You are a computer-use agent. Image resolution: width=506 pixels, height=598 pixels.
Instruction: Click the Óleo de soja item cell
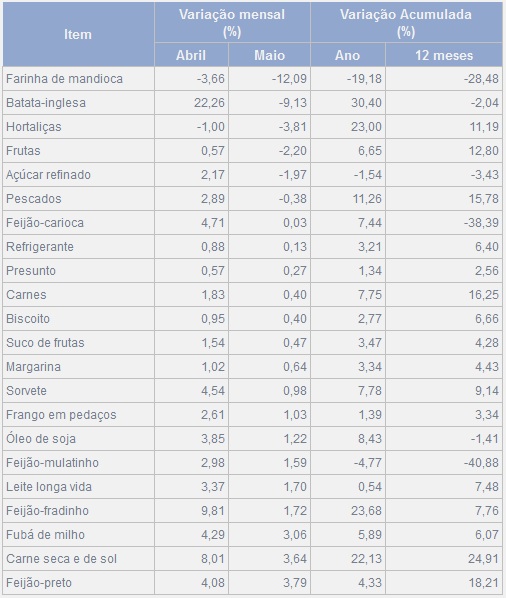[78, 439]
